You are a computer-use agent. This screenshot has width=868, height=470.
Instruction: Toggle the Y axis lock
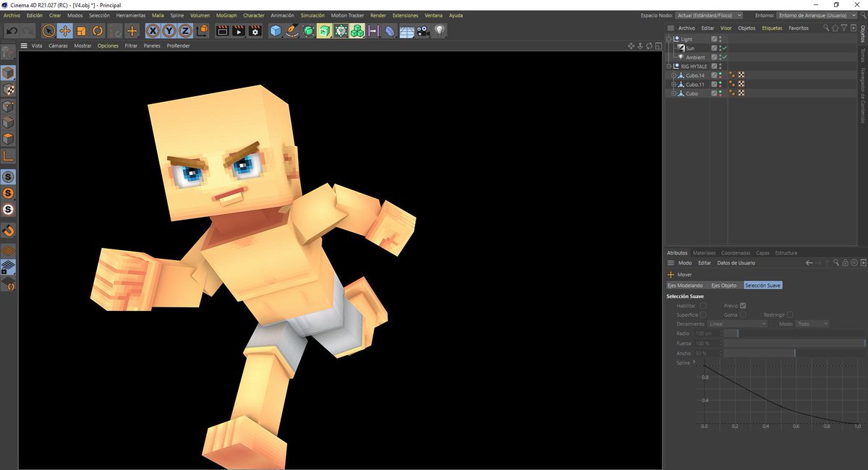coord(169,31)
